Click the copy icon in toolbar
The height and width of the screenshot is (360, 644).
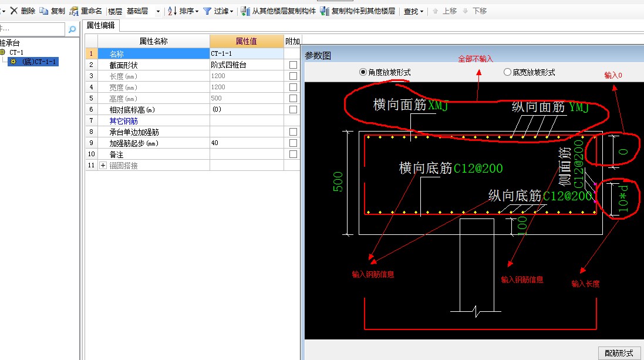pos(43,11)
